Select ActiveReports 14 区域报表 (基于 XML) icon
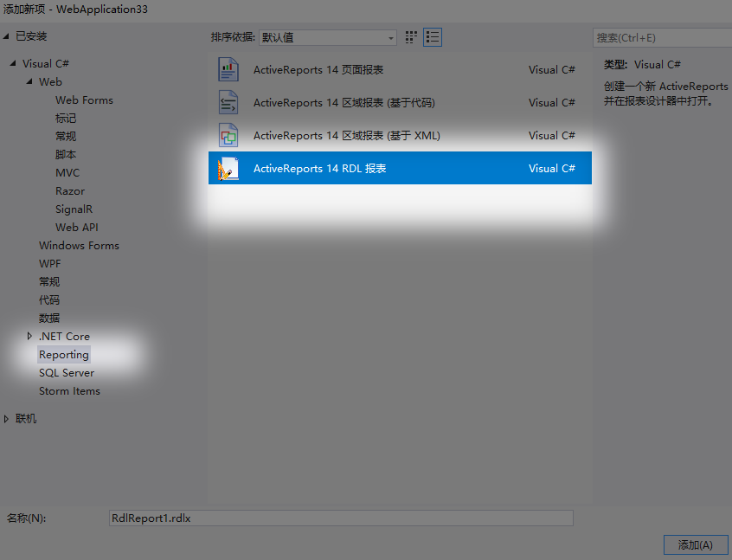The image size is (732, 560). 228,135
